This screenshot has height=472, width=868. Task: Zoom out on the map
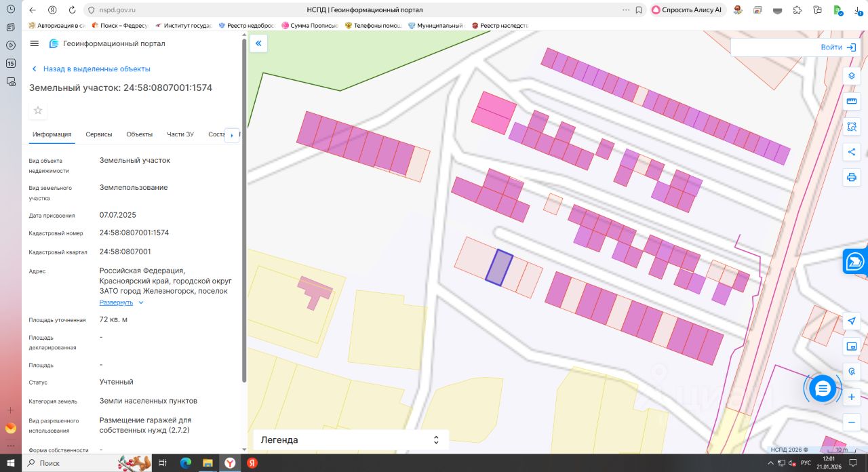pyautogui.click(x=852, y=422)
